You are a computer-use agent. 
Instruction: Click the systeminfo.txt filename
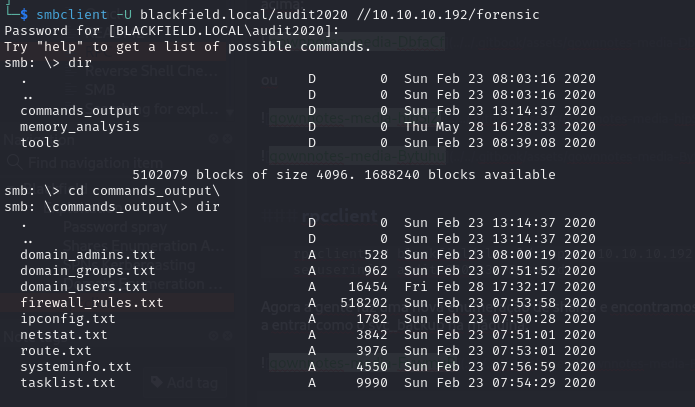pyautogui.click(x=76, y=367)
